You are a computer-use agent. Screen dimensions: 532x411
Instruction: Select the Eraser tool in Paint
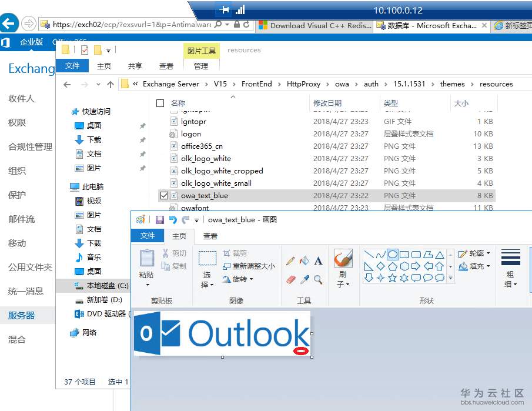[x=291, y=279]
